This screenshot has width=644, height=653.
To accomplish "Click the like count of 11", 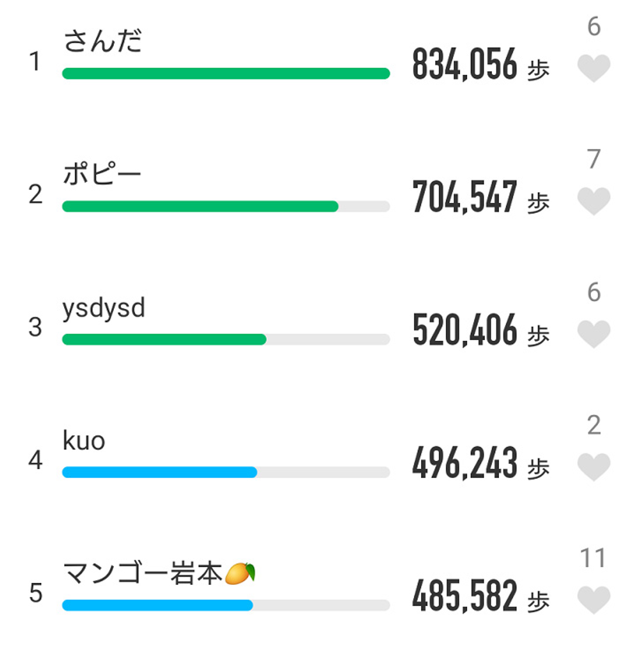I will pyautogui.click(x=593, y=558).
